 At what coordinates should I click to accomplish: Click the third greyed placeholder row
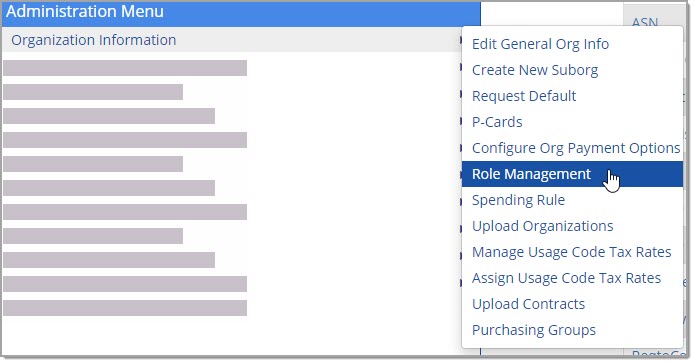(109, 116)
